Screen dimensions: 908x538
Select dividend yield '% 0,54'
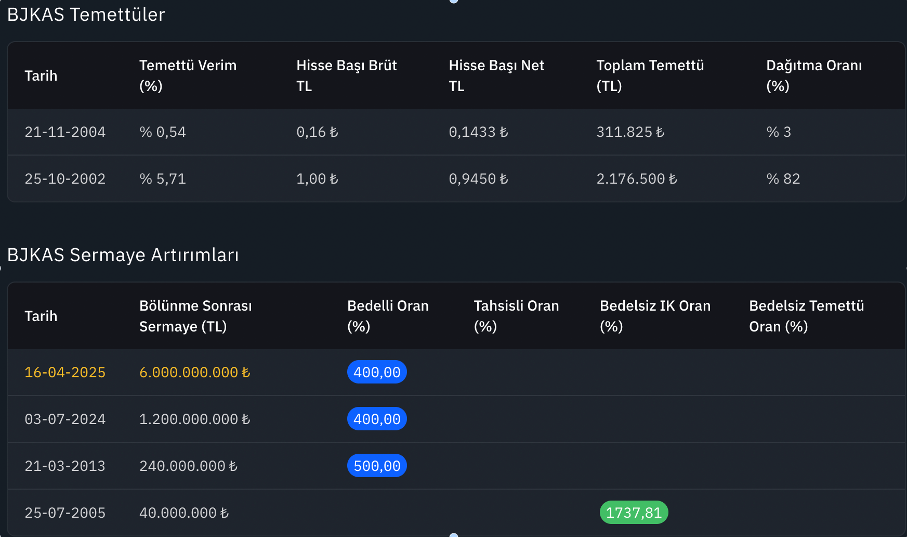coord(163,132)
